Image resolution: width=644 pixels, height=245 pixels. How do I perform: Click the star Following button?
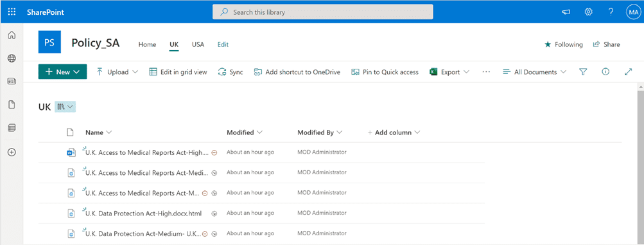(564, 44)
